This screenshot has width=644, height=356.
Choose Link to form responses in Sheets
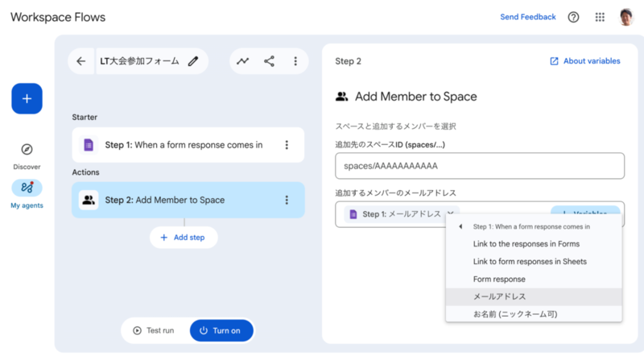530,261
